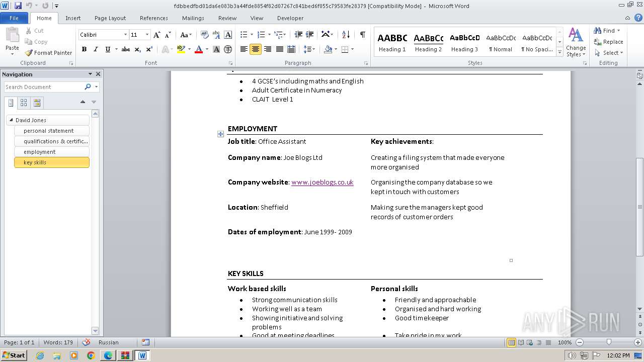Toggle center alignment
644x362 pixels.
click(256, 49)
